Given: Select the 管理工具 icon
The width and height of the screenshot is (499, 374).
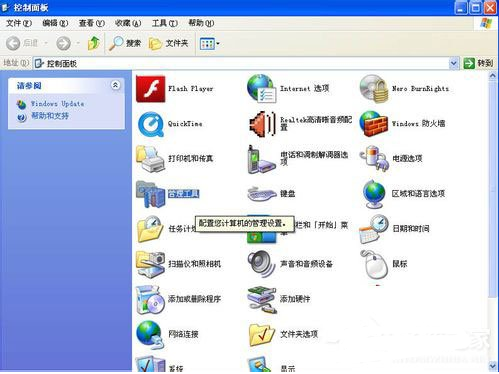Looking at the screenshot, I should pyautogui.click(x=151, y=194).
